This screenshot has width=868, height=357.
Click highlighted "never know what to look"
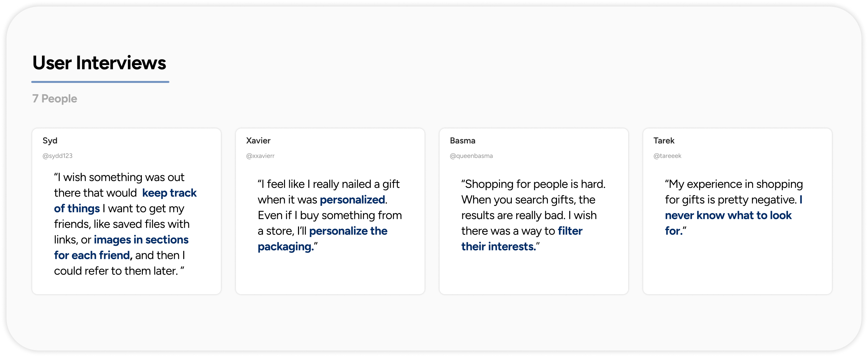(x=728, y=216)
